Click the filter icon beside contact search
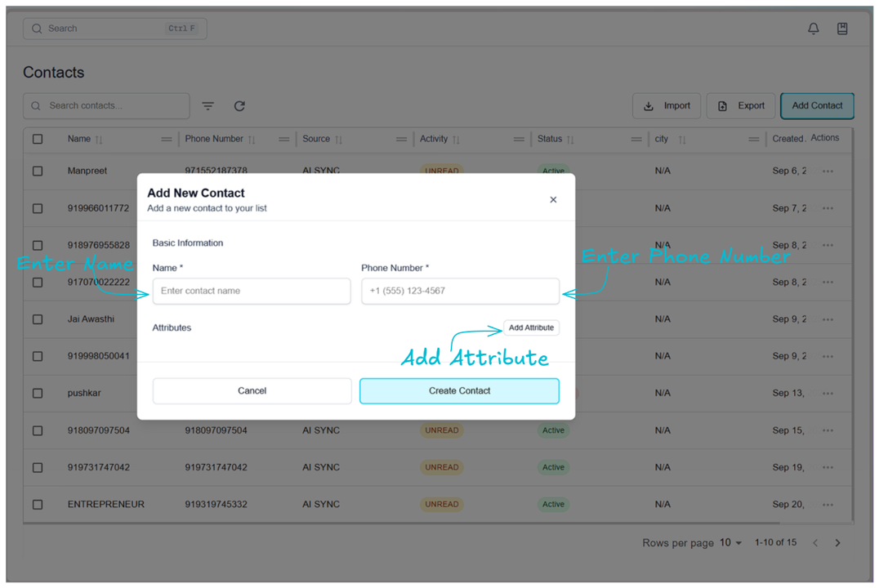This screenshot has height=588, width=879. coord(208,106)
